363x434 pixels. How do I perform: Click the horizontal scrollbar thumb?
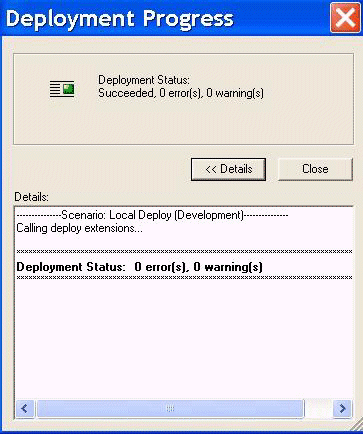click(x=170, y=408)
